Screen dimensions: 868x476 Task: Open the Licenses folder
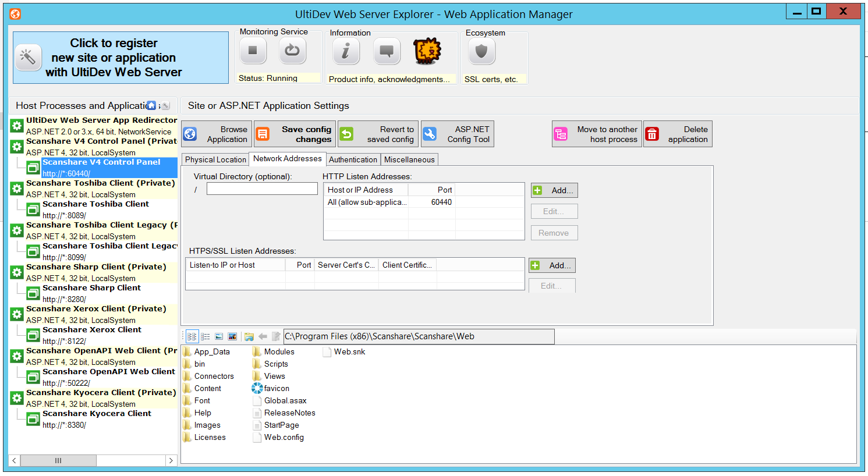pyautogui.click(x=204, y=437)
